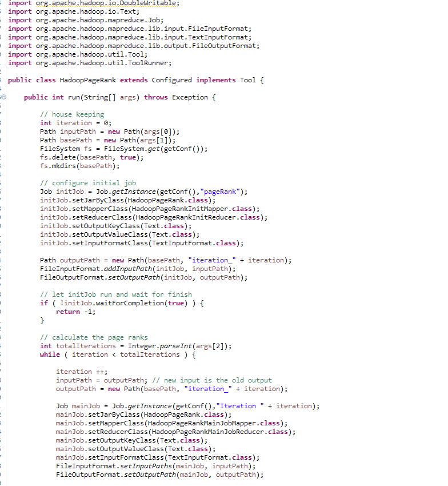448x486 pixels.
Task: Click the 'mainJob.setOutputKeyClass' line
Action: (131, 440)
